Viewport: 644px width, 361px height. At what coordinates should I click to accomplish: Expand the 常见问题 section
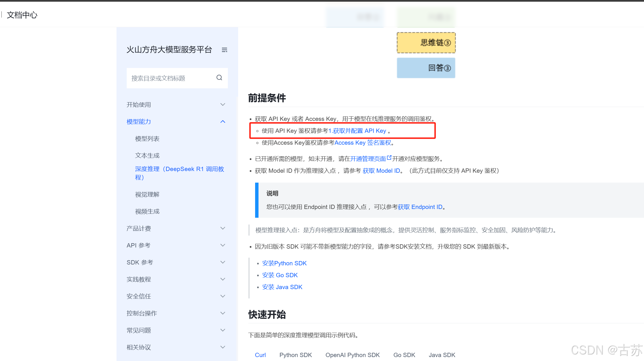pos(223,330)
